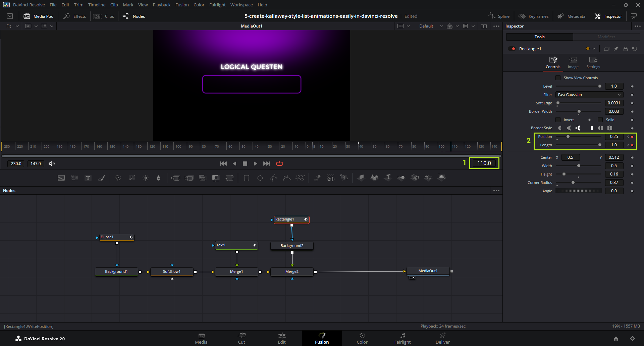644x346 pixels.
Task: Toggle the loop playback button
Action: (x=279, y=163)
